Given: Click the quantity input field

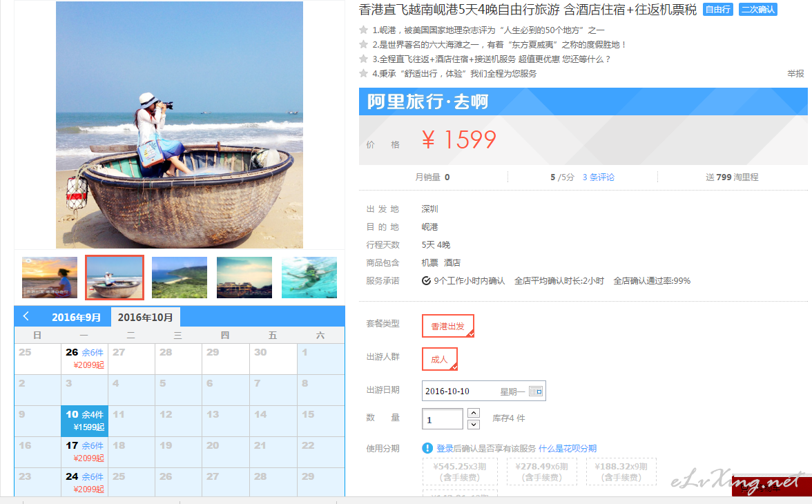Looking at the screenshot, I should click(x=442, y=418).
